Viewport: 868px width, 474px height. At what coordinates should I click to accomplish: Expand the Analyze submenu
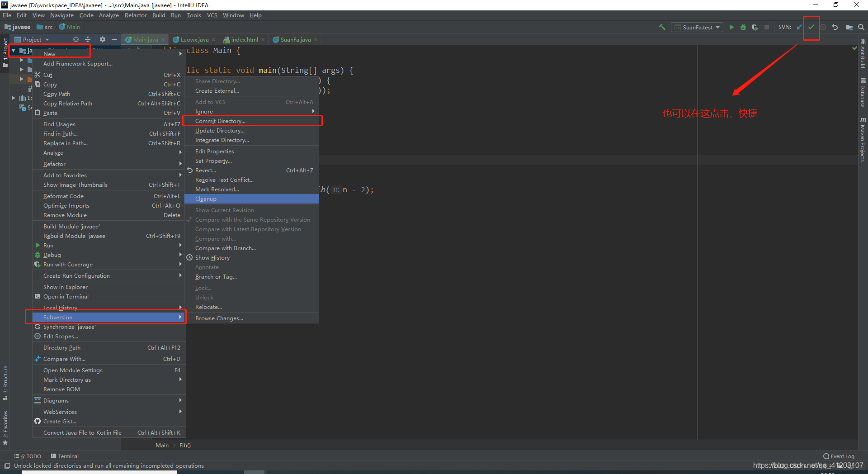pos(108,153)
